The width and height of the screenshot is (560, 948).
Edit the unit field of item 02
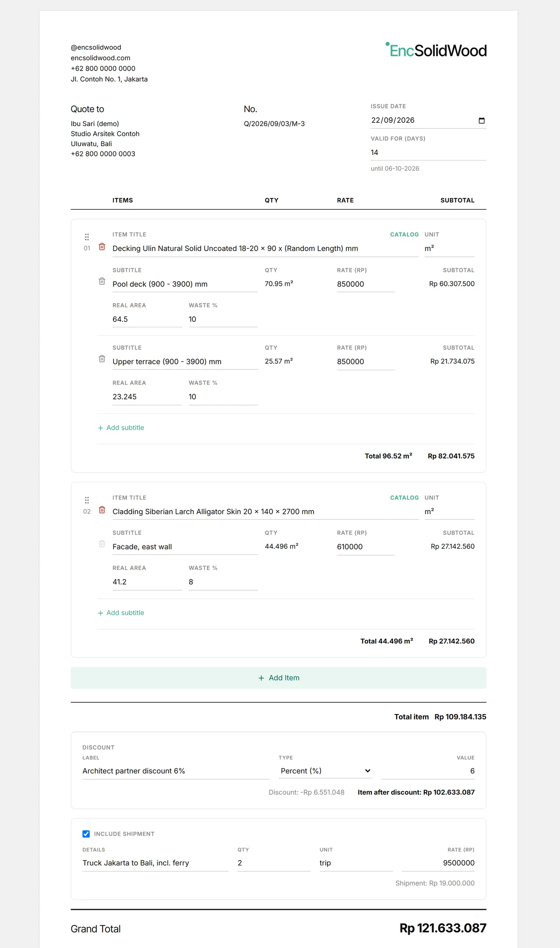coord(449,512)
